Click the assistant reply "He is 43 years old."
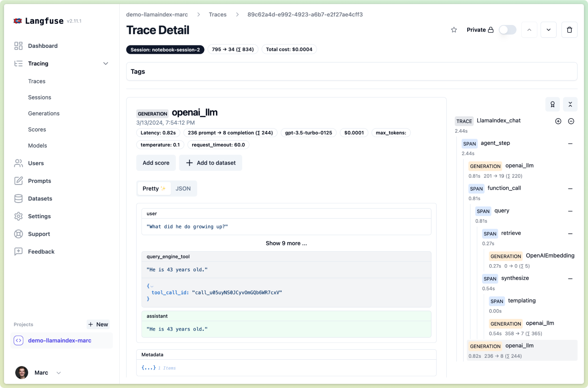This screenshot has width=588, height=388. pos(177,329)
